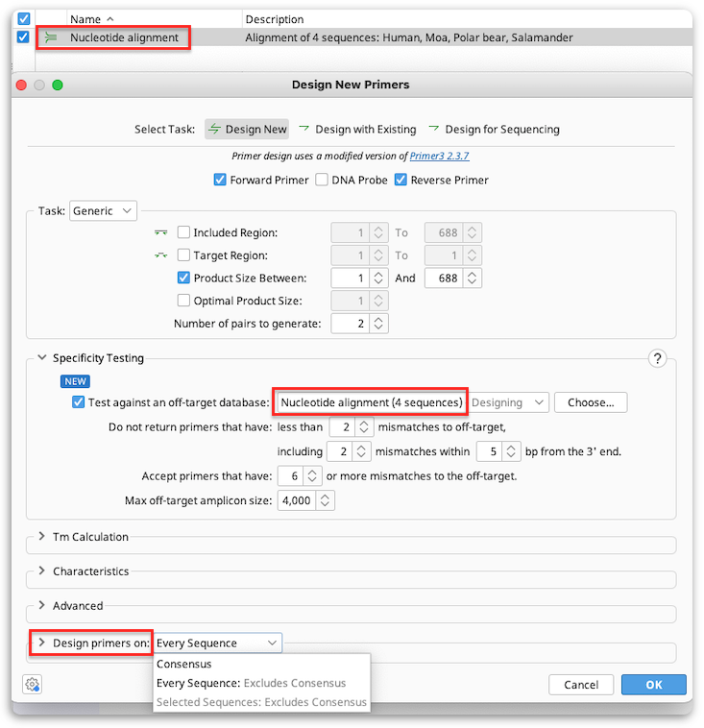
Task: Choose Consensus from the dropdown list
Action: tap(183, 664)
